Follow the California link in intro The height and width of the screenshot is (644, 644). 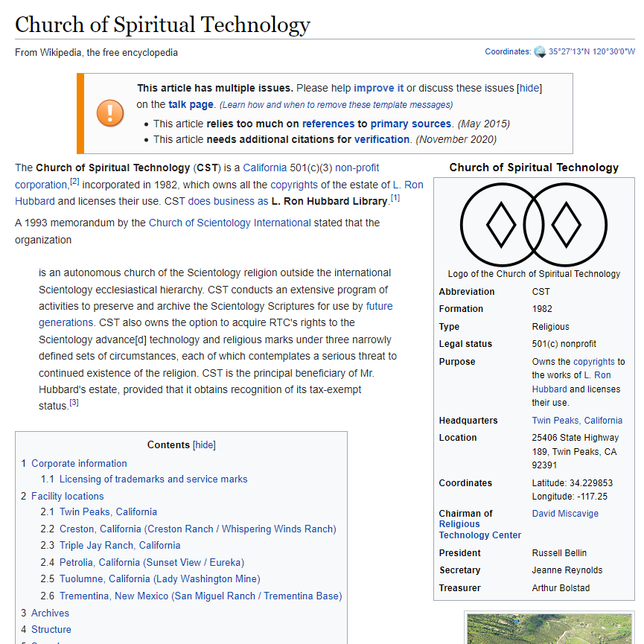(x=264, y=168)
